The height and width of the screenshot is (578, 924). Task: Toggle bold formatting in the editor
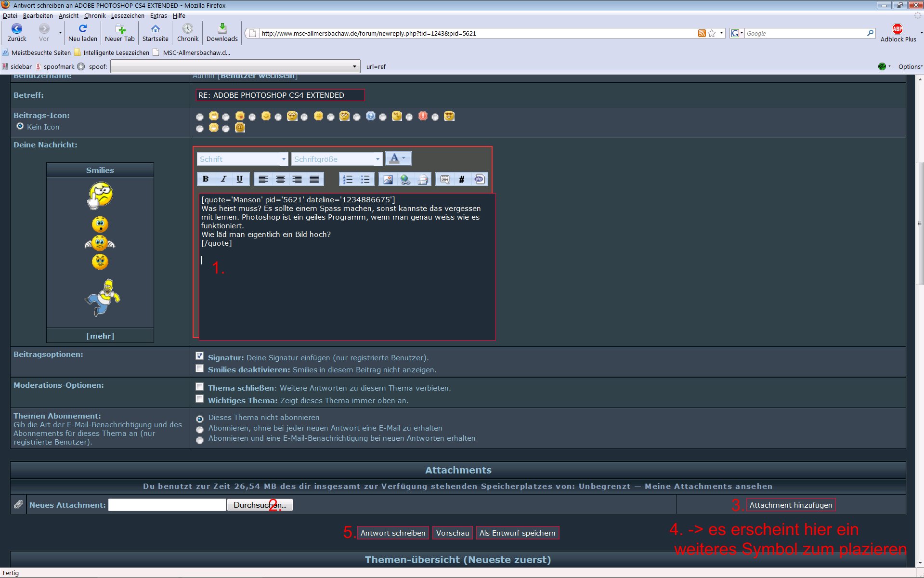[x=206, y=179]
